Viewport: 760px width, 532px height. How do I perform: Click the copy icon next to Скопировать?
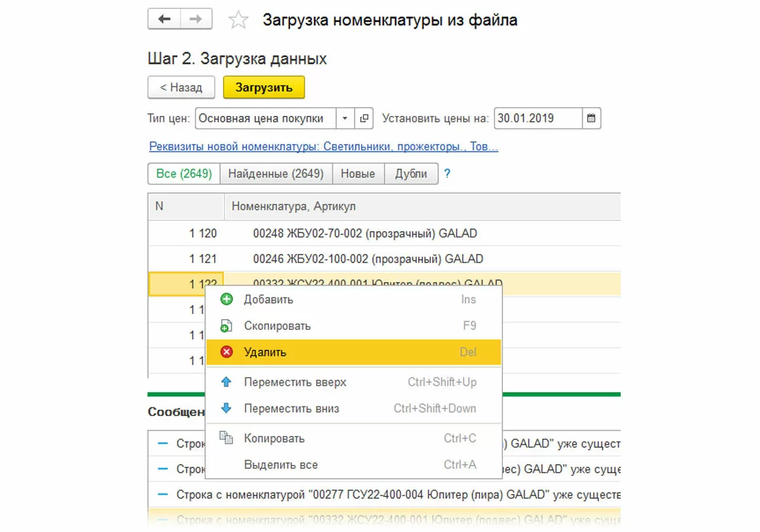(x=226, y=326)
